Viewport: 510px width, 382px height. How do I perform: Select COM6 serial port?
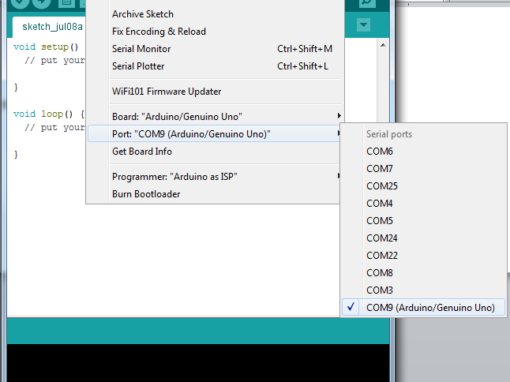(x=423, y=151)
